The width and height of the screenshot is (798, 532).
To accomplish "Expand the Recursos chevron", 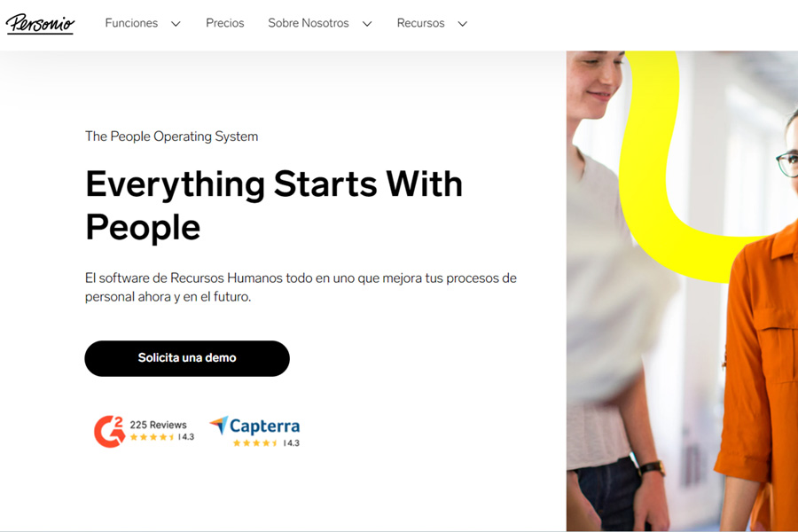I will 462,24.
